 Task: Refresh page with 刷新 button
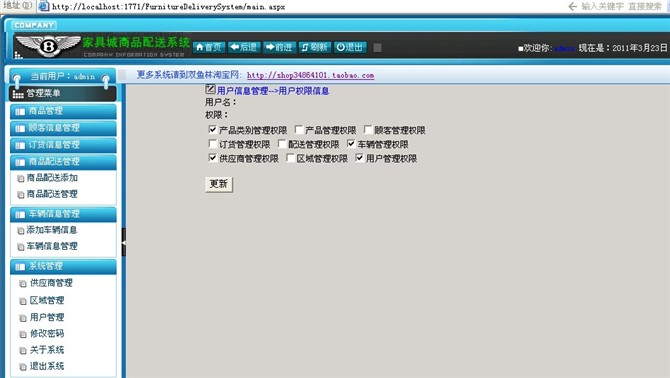(314, 47)
